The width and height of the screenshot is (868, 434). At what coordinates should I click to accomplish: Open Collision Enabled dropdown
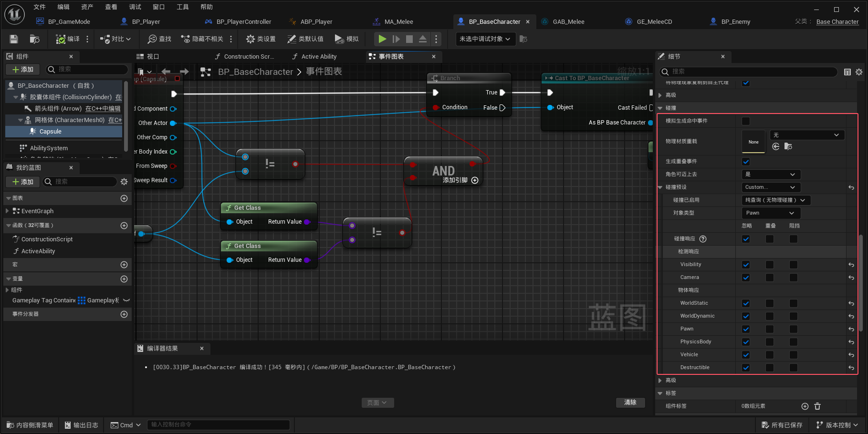tap(776, 200)
